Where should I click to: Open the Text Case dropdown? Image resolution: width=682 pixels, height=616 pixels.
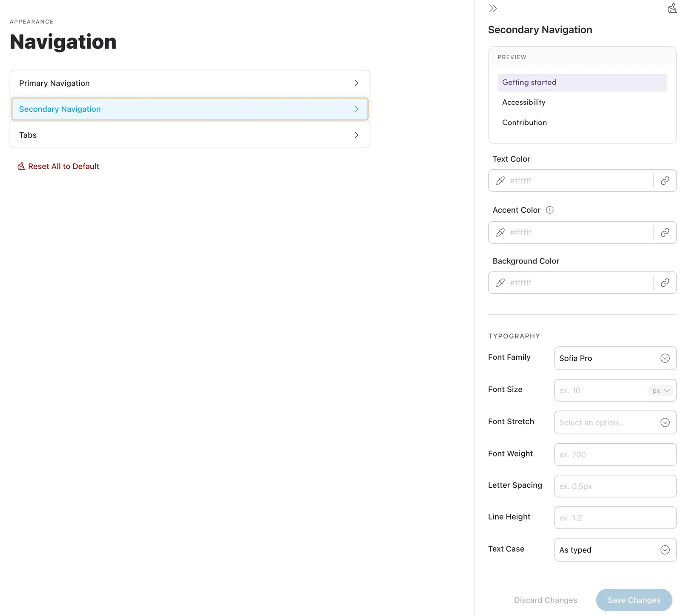coord(615,550)
